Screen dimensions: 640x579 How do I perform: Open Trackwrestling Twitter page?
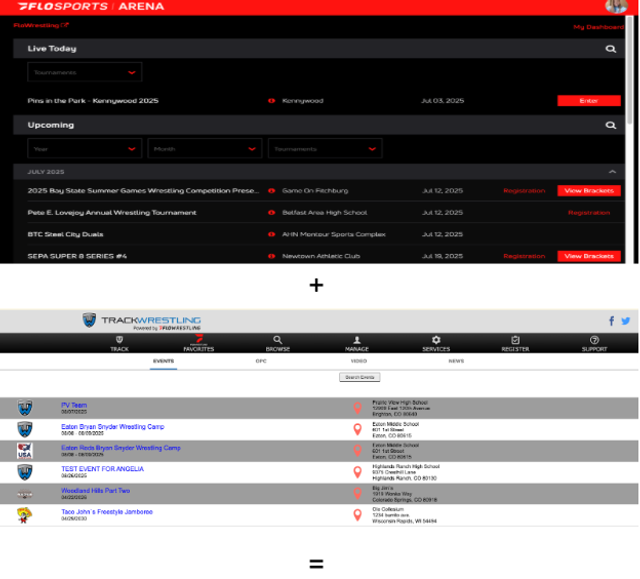(625, 321)
